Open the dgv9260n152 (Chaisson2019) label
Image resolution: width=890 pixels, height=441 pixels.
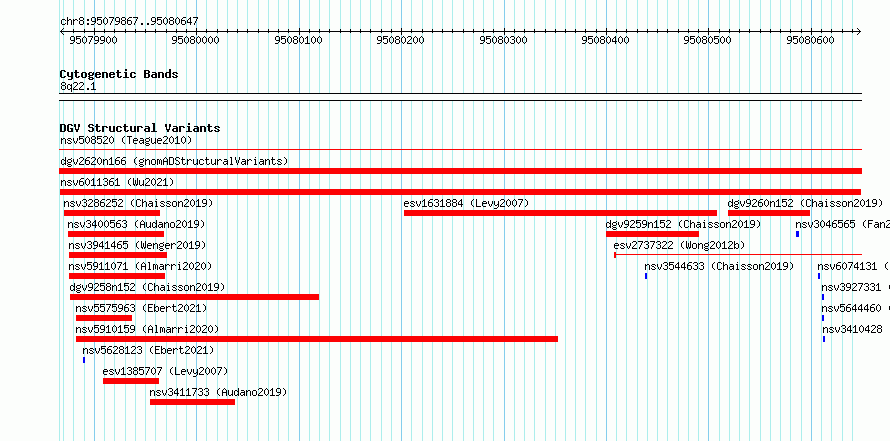coord(805,203)
